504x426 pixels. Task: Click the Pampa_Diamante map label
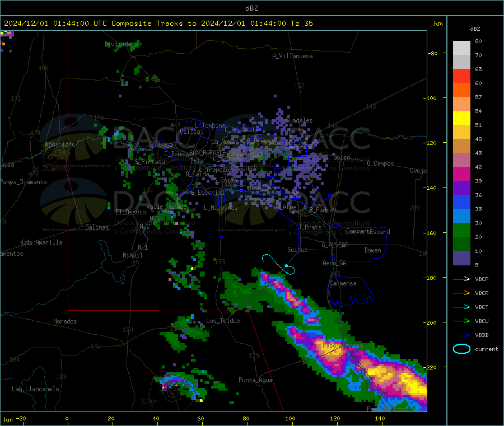(x=23, y=182)
